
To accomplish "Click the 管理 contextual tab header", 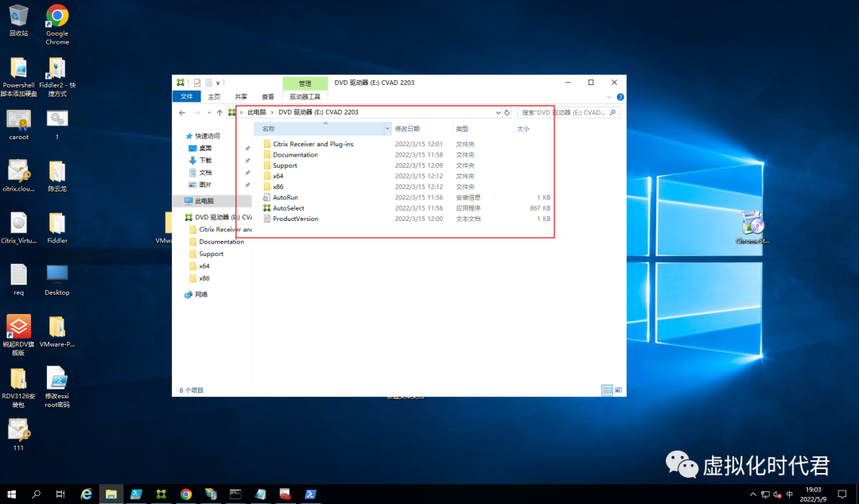I will [x=305, y=83].
